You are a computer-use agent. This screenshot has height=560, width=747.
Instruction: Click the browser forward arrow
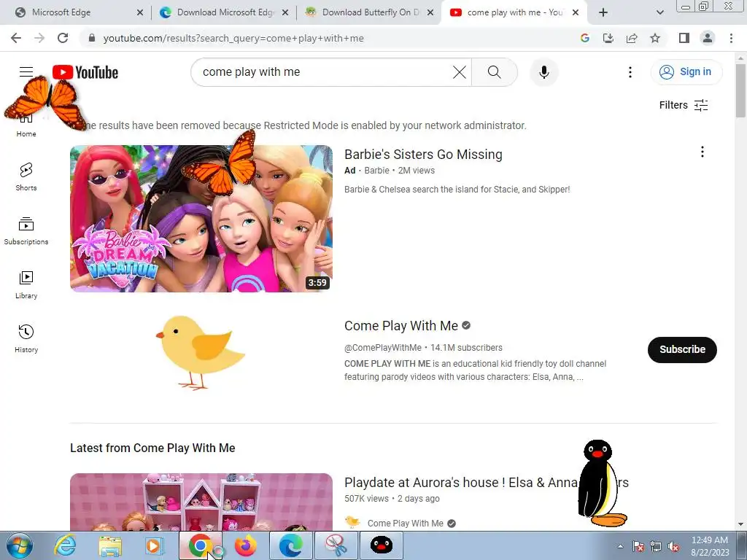pyautogui.click(x=39, y=38)
